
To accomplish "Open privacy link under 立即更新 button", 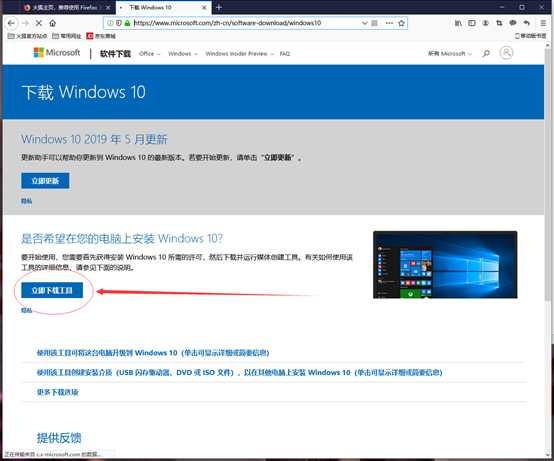I will click(26, 201).
